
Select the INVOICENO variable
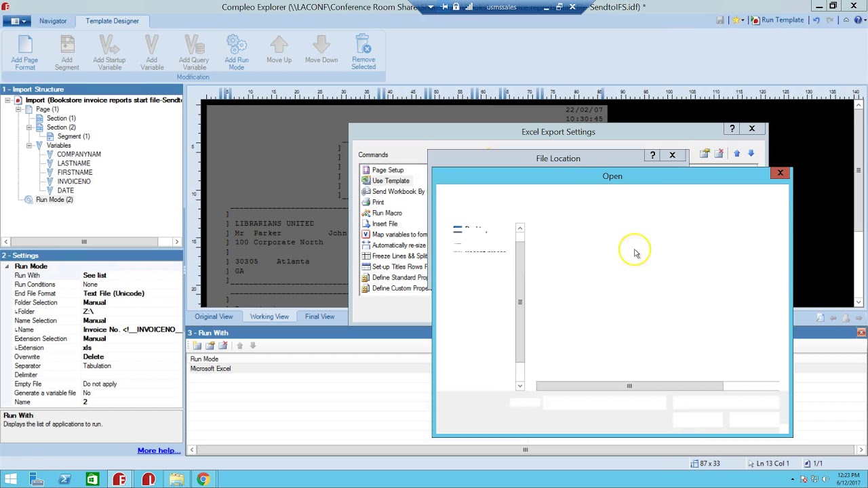click(74, 182)
